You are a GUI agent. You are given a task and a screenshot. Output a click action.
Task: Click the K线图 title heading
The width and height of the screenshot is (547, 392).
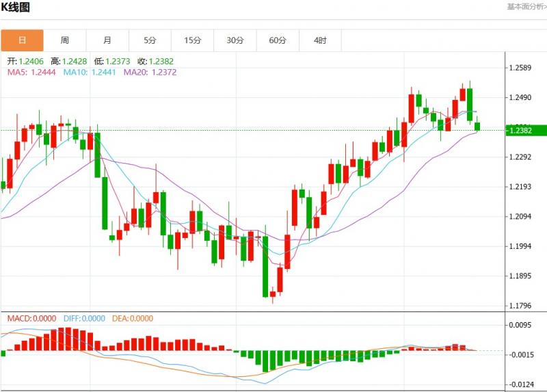coord(15,7)
